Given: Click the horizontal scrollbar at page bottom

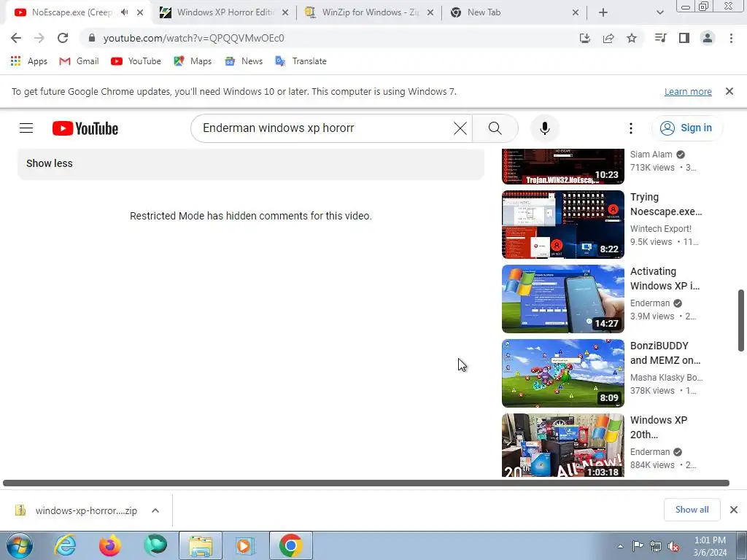Looking at the screenshot, I should [366, 483].
